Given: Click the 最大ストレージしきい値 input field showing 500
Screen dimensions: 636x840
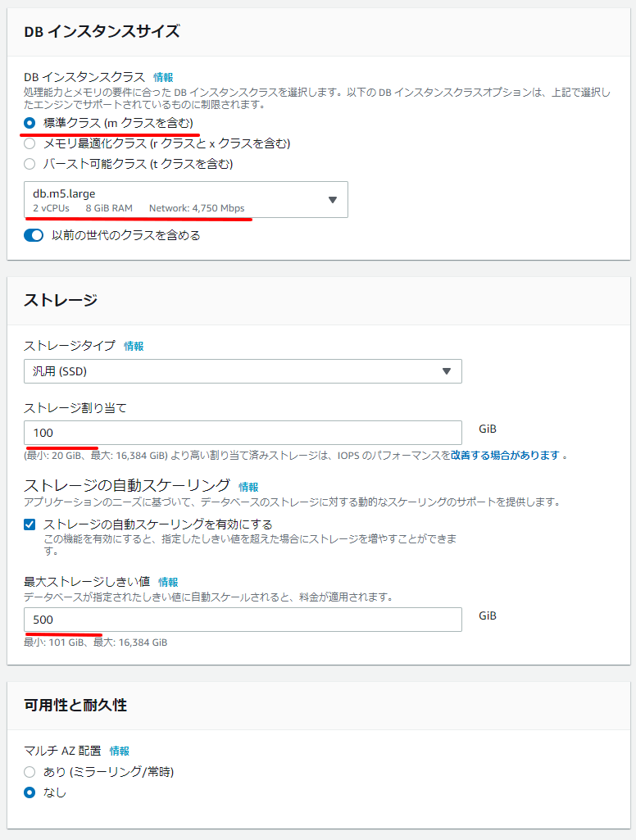Looking at the screenshot, I should (x=243, y=620).
